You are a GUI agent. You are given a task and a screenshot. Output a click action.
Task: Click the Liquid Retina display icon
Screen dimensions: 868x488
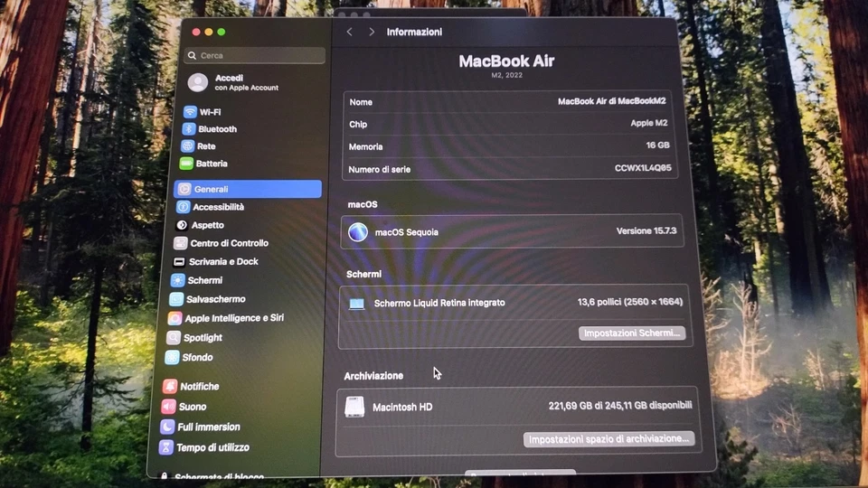pyautogui.click(x=356, y=304)
